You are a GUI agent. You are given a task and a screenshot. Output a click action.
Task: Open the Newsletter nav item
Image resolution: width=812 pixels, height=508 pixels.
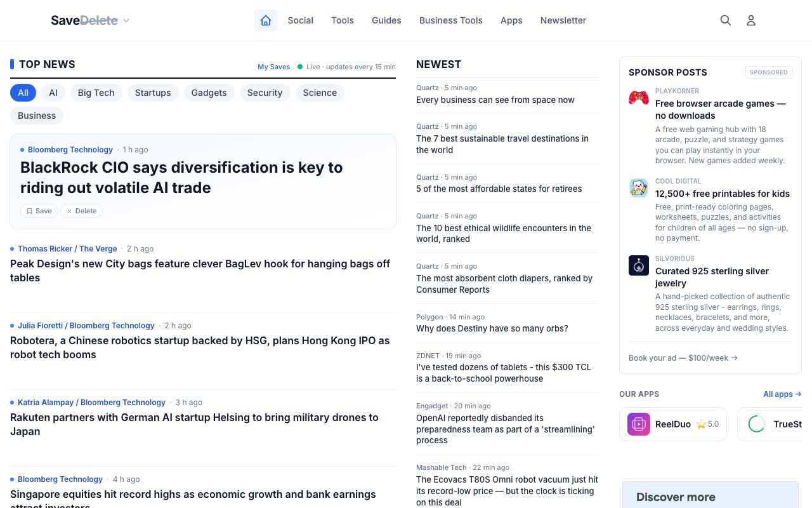point(563,20)
